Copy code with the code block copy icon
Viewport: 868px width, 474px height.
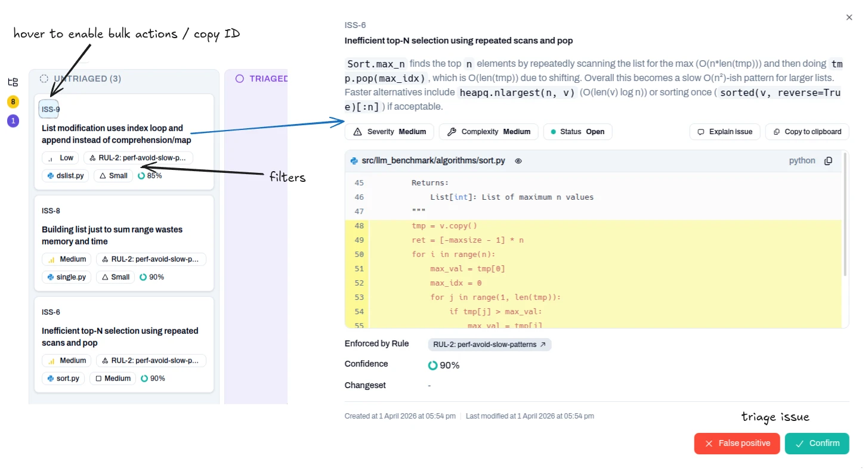pos(829,161)
